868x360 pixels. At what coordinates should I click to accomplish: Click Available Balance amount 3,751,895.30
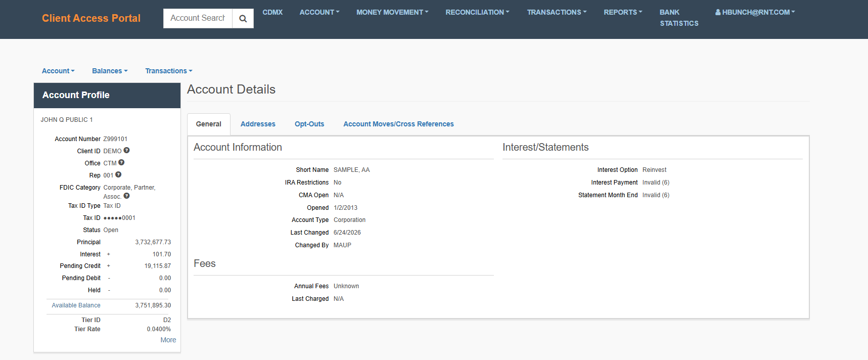[x=153, y=305]
